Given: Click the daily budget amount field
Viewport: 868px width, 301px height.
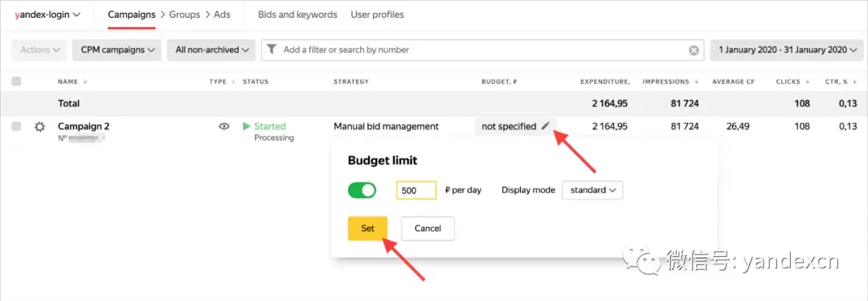Looking at the screenshot, I should click(416, 190).
